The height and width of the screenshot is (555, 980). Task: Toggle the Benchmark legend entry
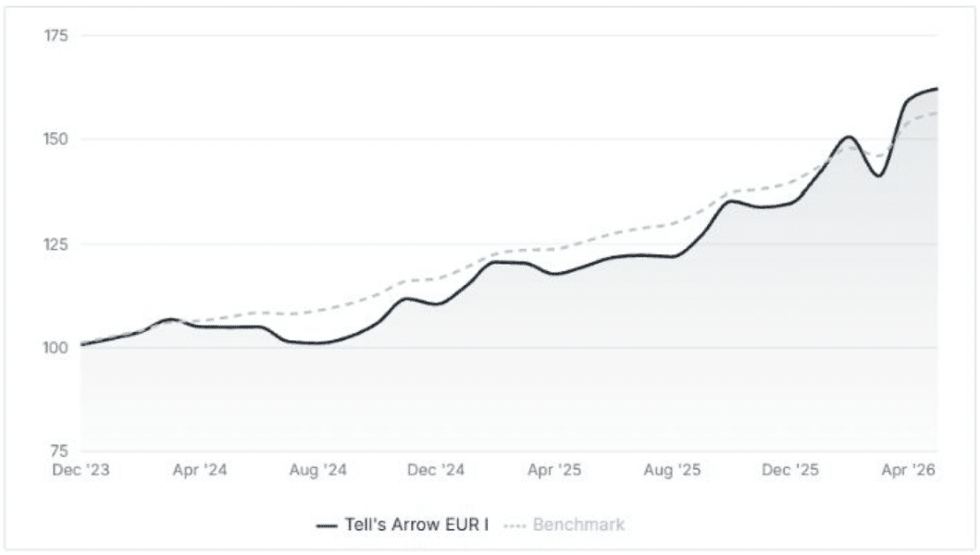[x=564, y=524]
